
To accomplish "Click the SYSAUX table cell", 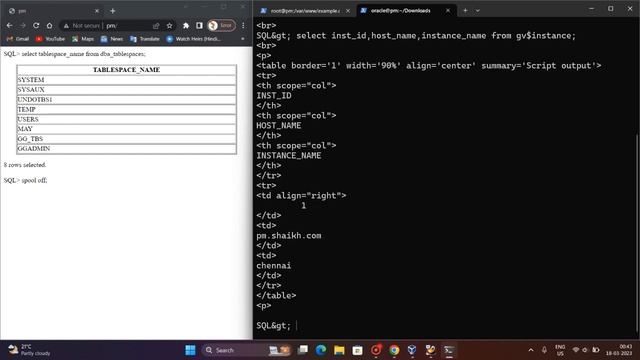I will (127, 89).
